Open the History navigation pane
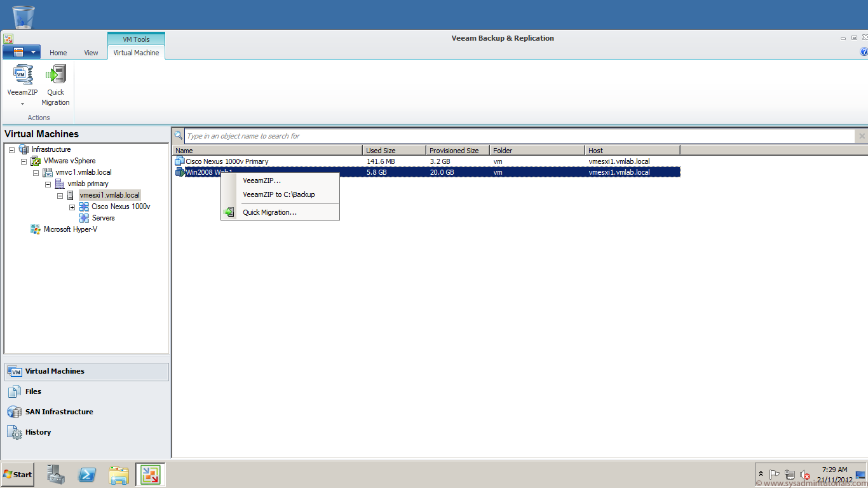 (x=87, y=432)
